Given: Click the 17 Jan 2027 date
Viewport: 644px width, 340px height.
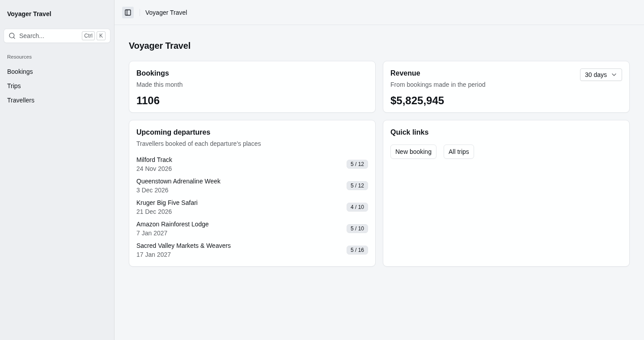Looking at the screenshot, I should (153, 255).
